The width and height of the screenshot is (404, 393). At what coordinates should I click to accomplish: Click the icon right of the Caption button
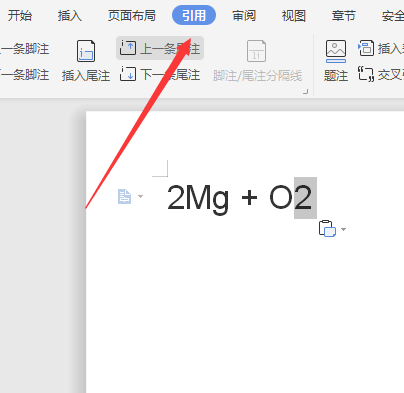366,48
